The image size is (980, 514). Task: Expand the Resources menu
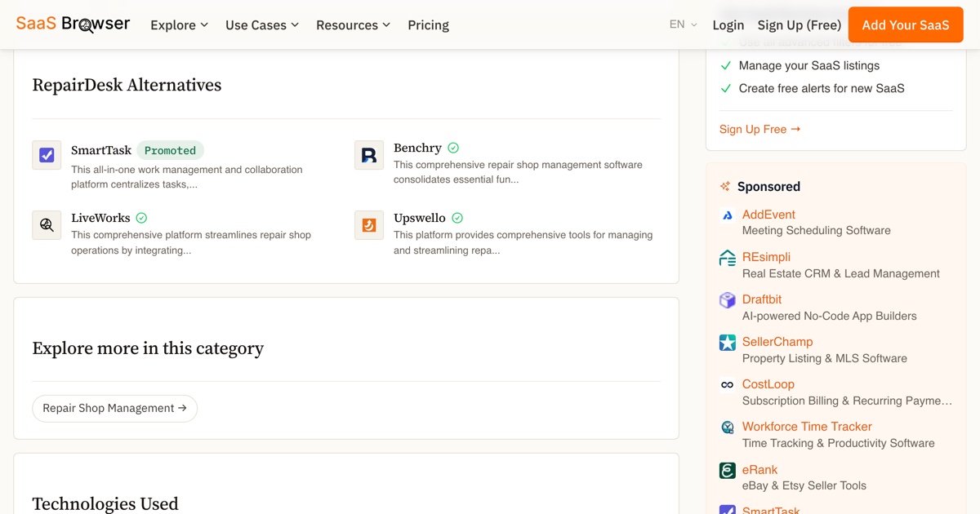[x=353, y=25]
